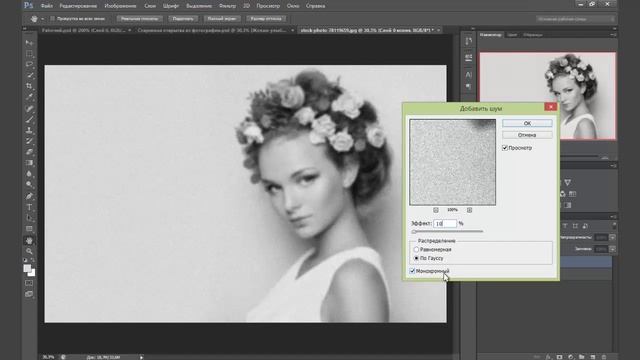Screen dimensions: 640x360
Task: Select the Pen tool
Action: pyautogui.click(x=29, y=196)
